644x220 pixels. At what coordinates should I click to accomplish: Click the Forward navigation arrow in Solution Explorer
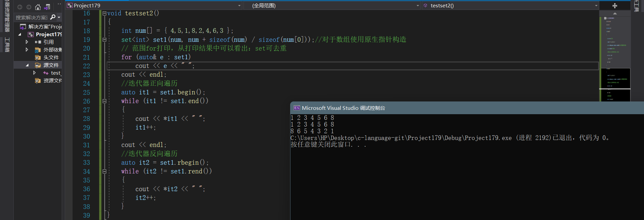[29, 7]
